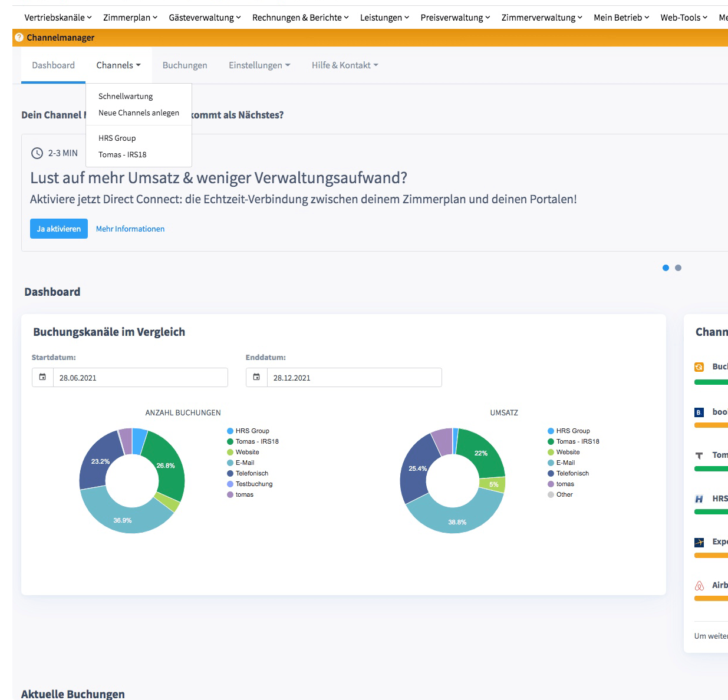The height and width of the screenshot is (700, 728).
Task: Switch to the Buchungen tab
Action: tap(185, 65)
